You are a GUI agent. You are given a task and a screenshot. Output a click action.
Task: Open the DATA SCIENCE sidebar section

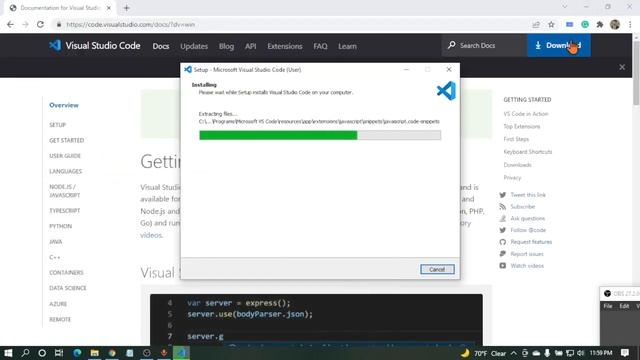point(68,288)
